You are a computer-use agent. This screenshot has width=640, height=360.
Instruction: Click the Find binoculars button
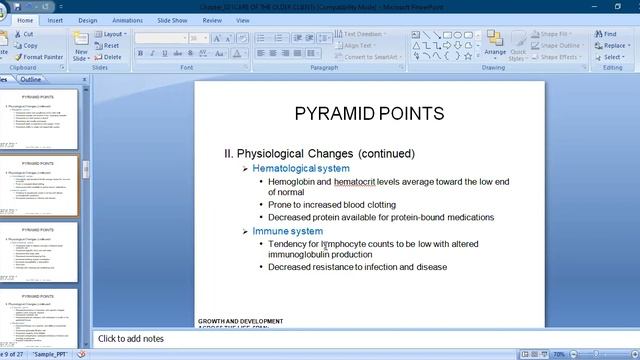pos(606,34)
